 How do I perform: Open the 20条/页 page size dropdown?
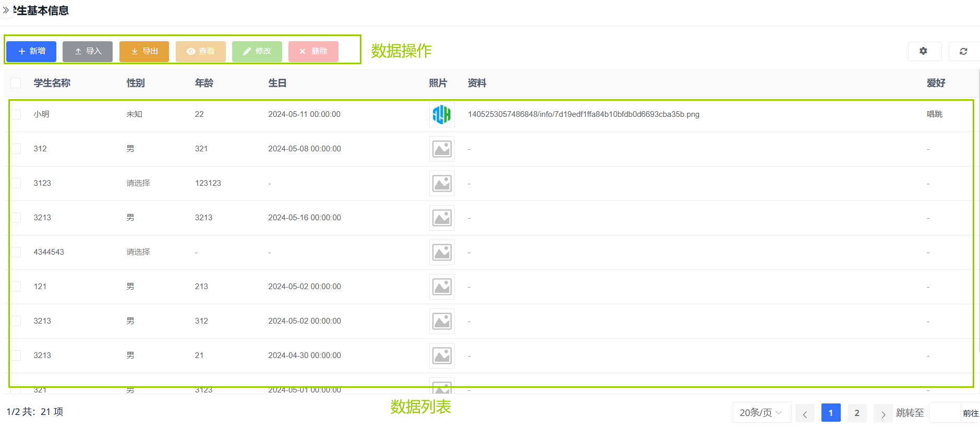[762, 412]
